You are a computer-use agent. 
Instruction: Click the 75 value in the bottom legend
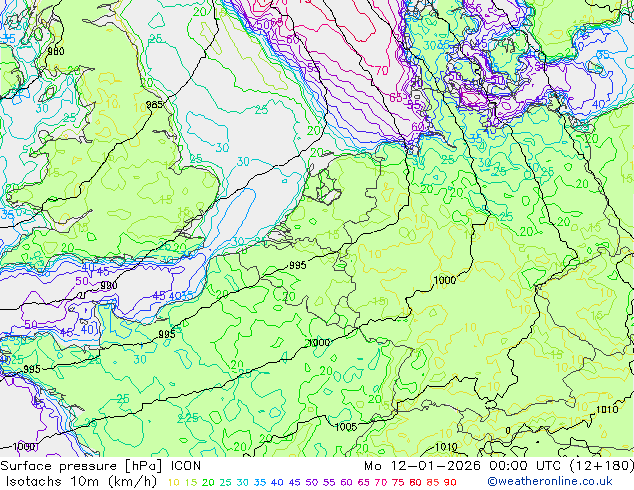click(398, 482)
